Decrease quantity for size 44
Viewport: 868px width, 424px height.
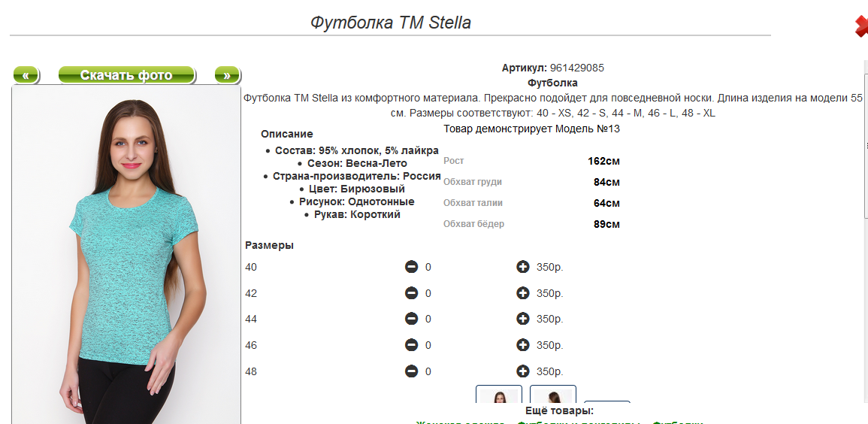[x=411, y=319]
